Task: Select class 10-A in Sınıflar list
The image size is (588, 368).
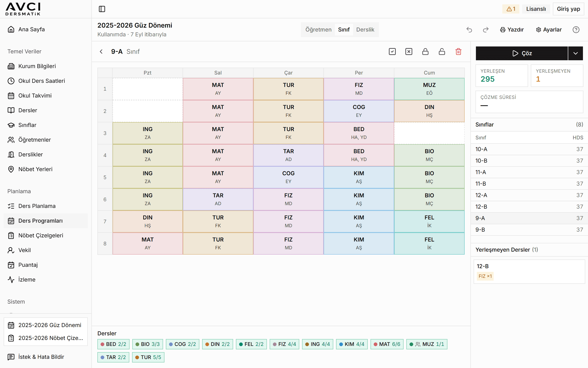Action: point(529,149)
